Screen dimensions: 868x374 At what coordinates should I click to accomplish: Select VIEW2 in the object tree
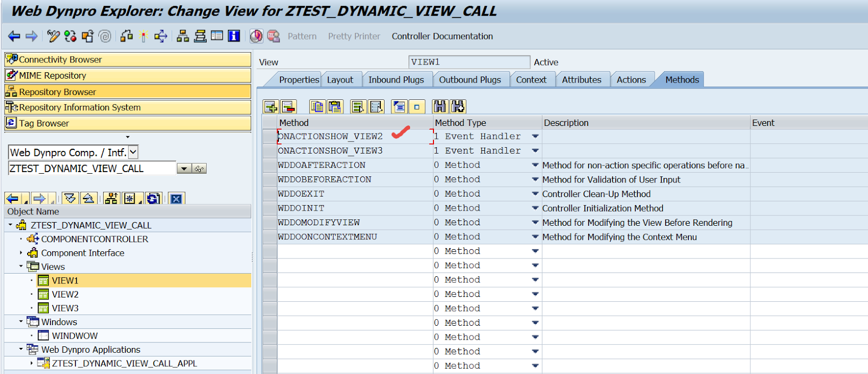coord(65,294)
